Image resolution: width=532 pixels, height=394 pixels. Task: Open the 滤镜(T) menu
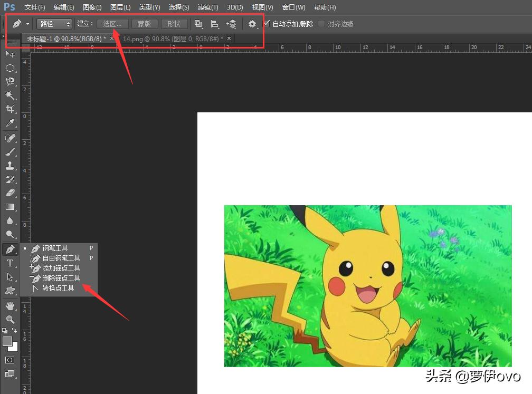207,7
